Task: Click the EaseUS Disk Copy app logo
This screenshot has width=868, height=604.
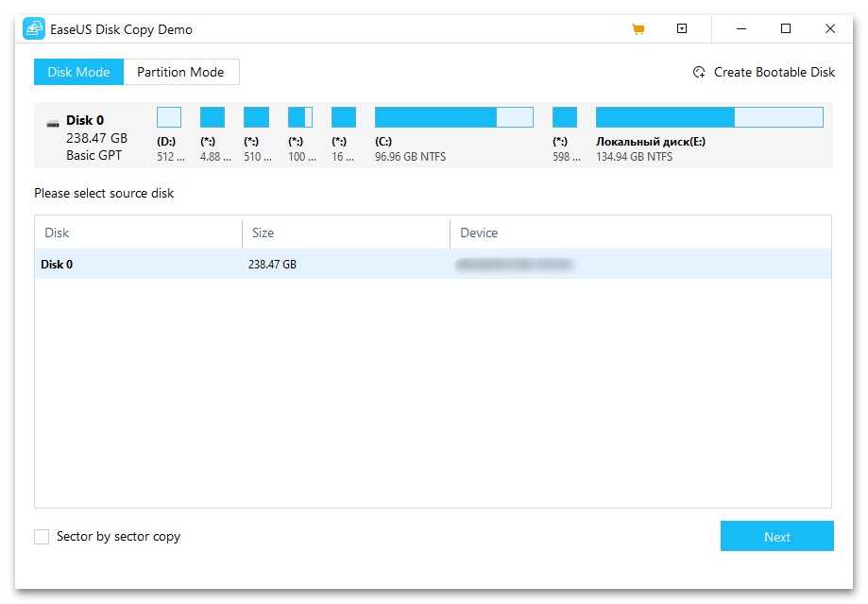Action: [x=34, y=28]
